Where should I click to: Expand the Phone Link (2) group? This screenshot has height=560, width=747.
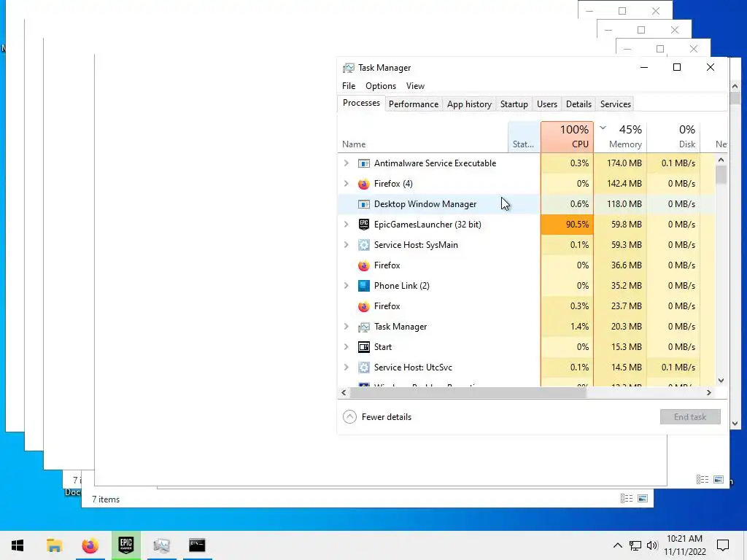click(347, 286)
